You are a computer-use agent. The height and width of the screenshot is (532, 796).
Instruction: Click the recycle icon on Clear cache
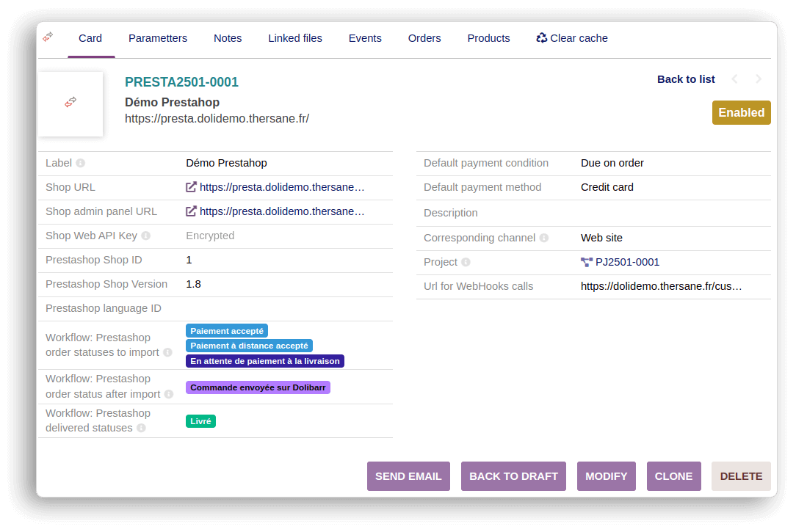(542, 38)
